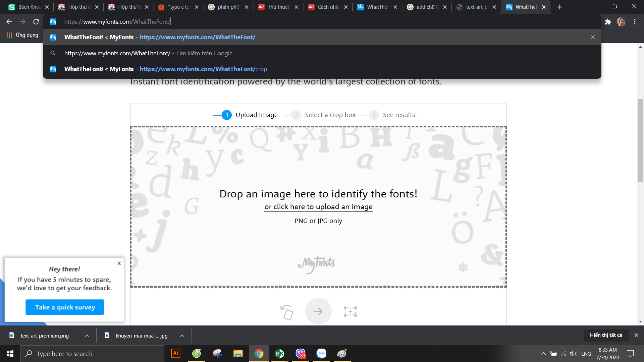Open the Windows Start menu
The height and width of the screenshot is (362, 644).
pyautogui.click(x=10, y=354)
